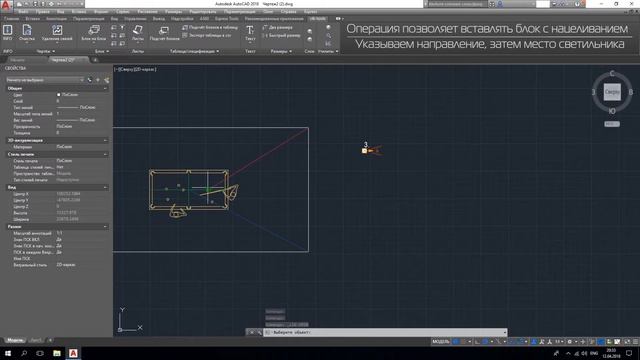Open the Рисование menu
This screenshot has height=360, width=640.
(x=147, y=12)
